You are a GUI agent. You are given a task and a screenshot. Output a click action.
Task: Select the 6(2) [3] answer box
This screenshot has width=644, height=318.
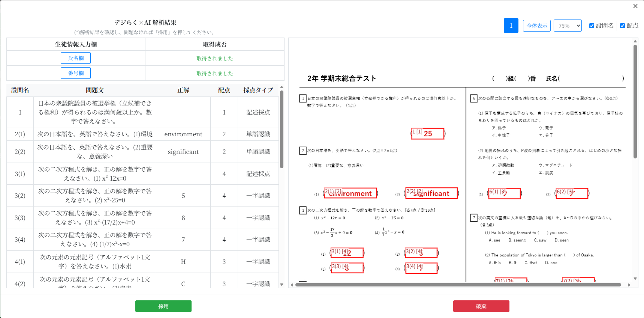[572, 193]
